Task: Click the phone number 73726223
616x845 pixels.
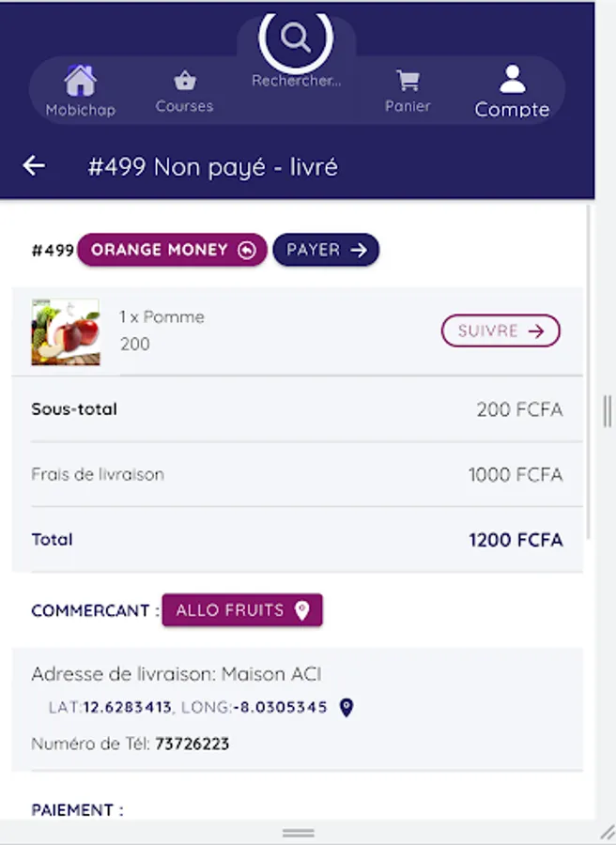Action: tap(192, 744)
